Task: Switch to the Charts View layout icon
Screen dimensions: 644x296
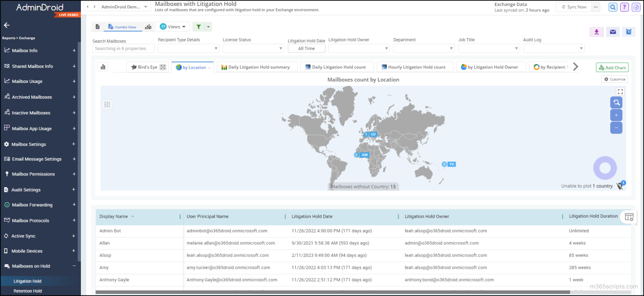Action: pyautogui.click(x=148, y=26)
